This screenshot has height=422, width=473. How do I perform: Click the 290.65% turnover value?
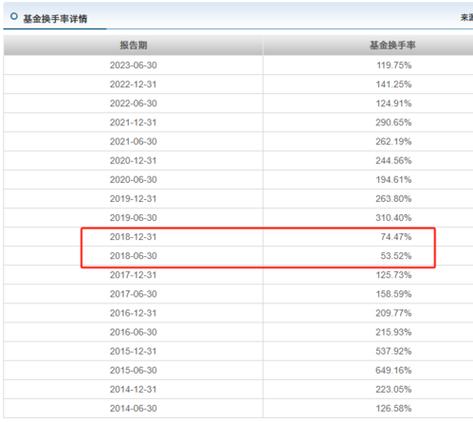(394, 122)
